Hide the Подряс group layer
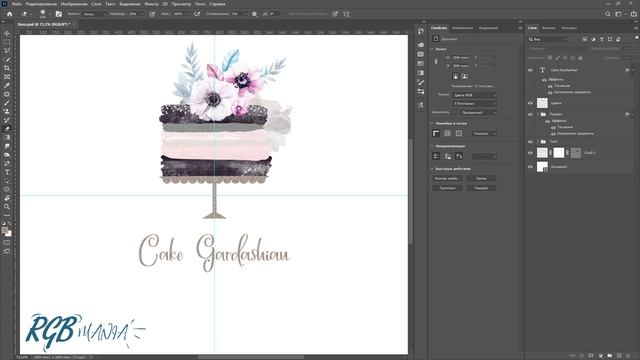640x360 pixels. [x=530, y=114]
